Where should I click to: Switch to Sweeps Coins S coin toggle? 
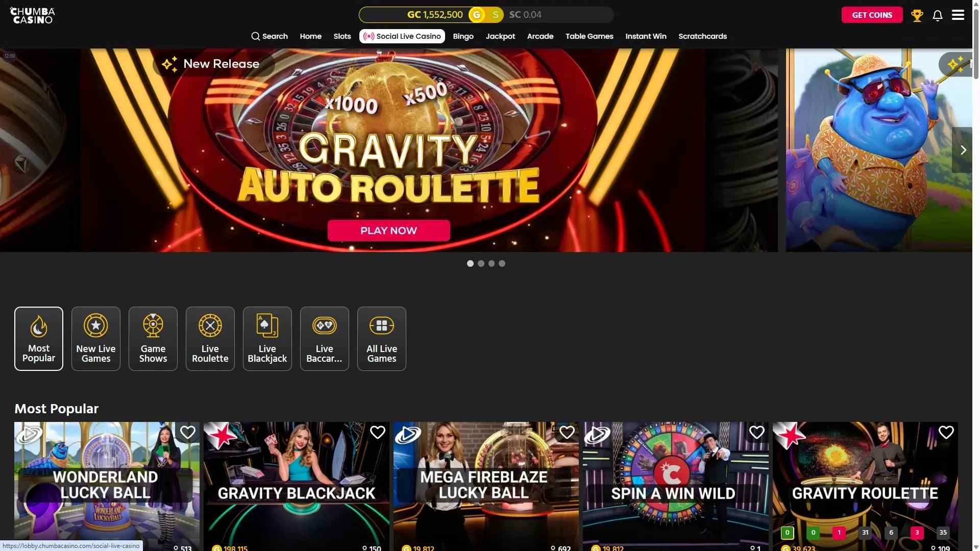click(495, 15)
